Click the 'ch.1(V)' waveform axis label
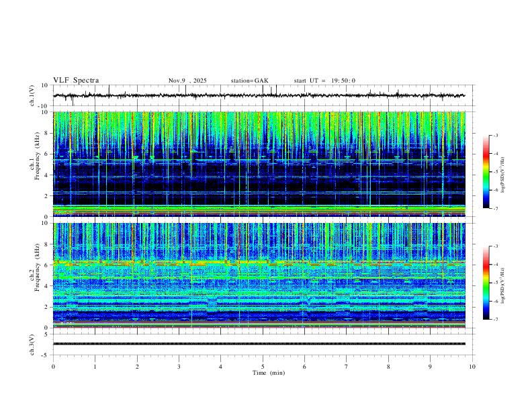The image size is (532, 411). point(32,95)
